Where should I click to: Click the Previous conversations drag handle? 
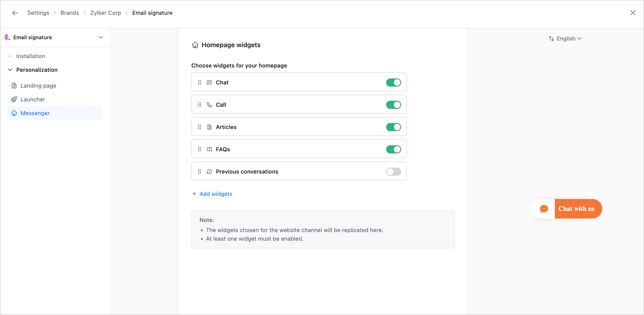[x=199, y=172]
